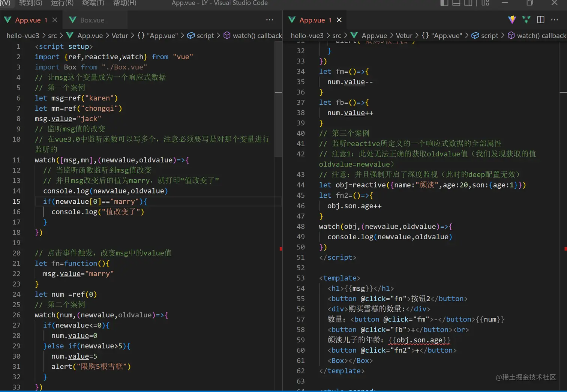567x392 pixels.
Task: Expand src breadcrumb in the left editor
Action: tap(52, 36)
